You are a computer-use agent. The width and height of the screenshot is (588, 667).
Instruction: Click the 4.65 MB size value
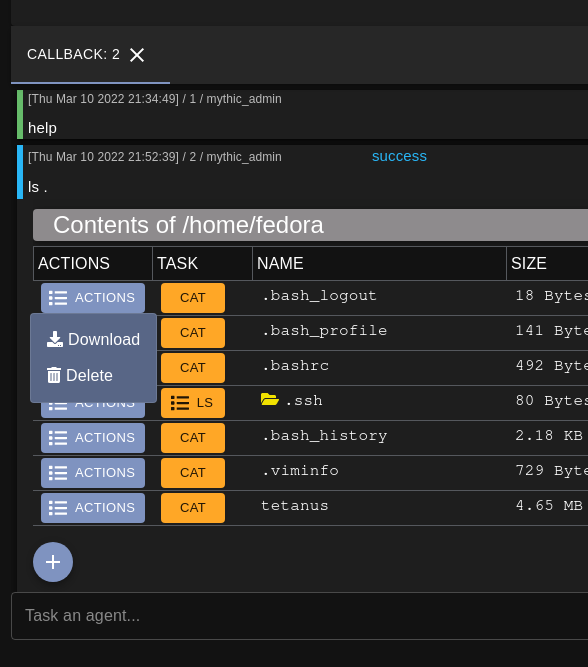[549, 505]
